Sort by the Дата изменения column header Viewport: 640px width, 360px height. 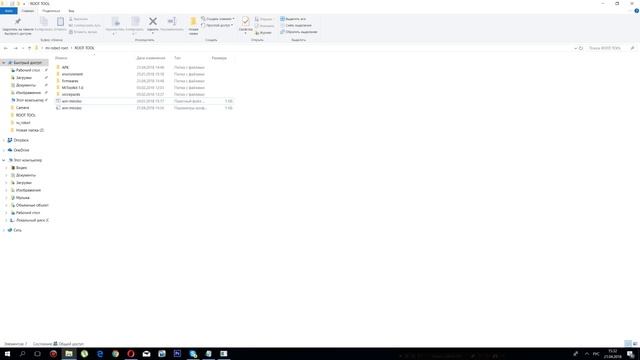coord(151,58)
